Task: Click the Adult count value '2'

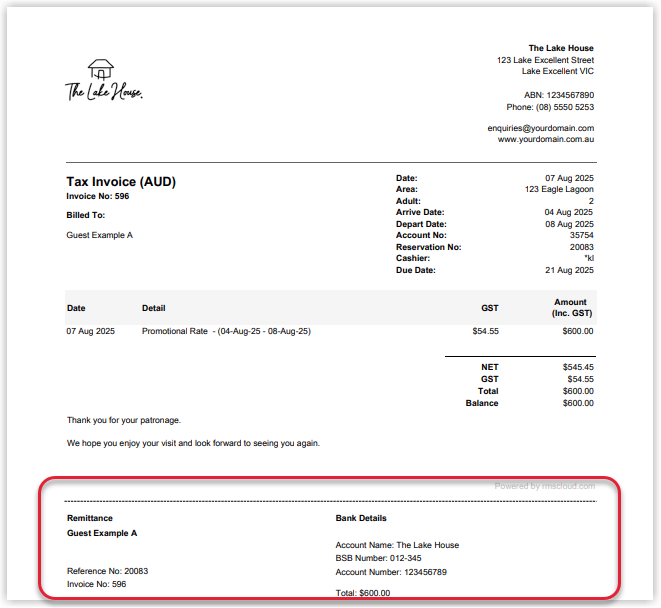Action: [x=591, y=201]
